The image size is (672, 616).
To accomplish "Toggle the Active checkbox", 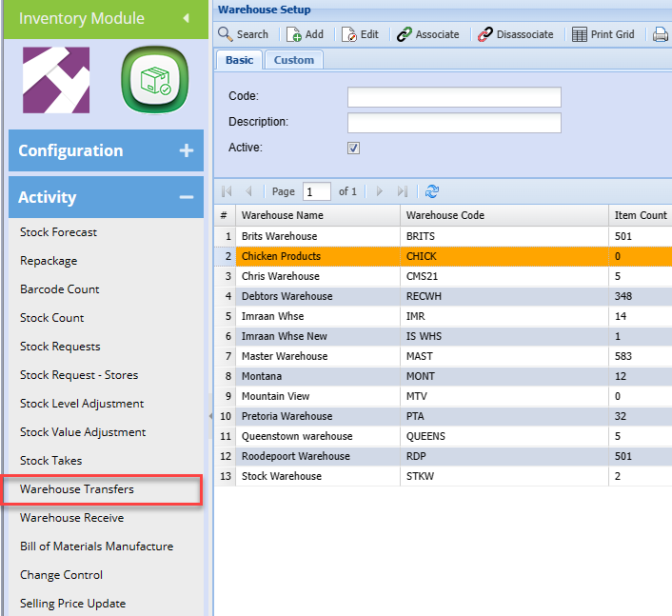I will coord(354,148).
